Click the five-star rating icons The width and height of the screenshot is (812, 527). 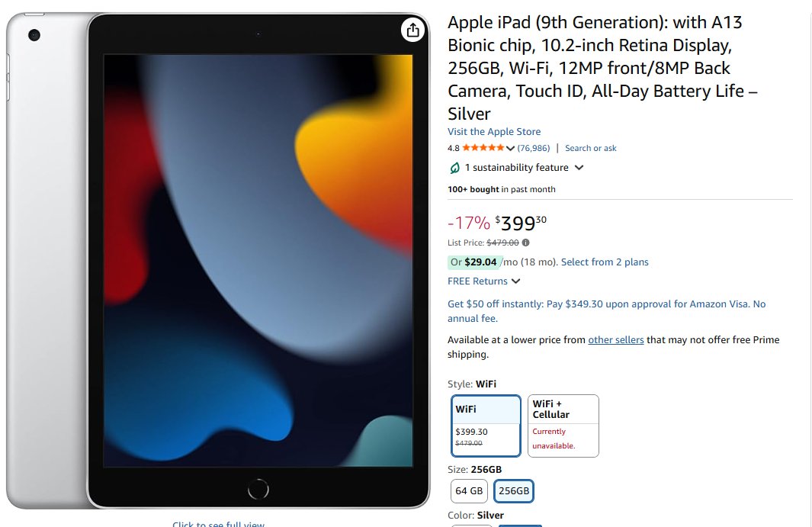coord(483,148)
